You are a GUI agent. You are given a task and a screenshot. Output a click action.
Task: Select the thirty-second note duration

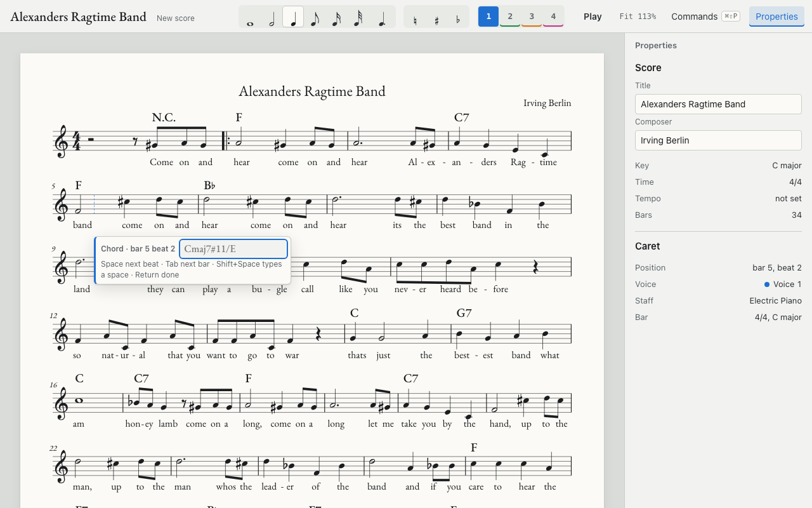(x=358, y=17)
